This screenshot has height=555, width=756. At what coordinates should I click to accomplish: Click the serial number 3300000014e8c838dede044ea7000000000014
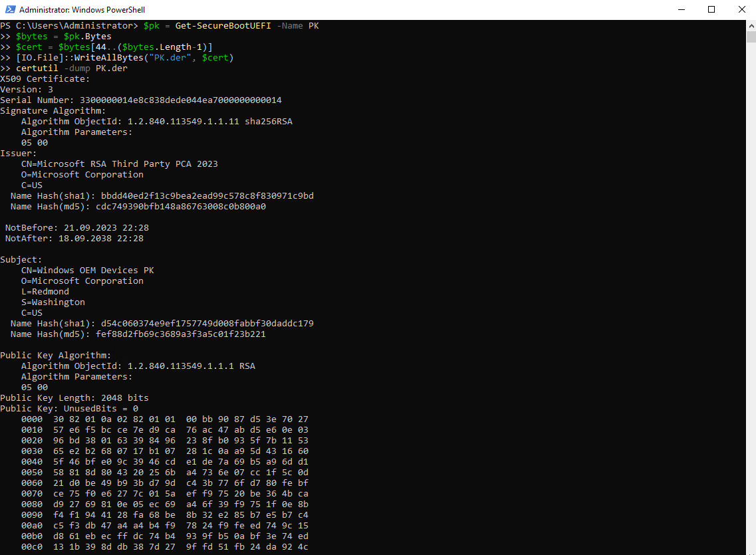(x=181, y=100)
